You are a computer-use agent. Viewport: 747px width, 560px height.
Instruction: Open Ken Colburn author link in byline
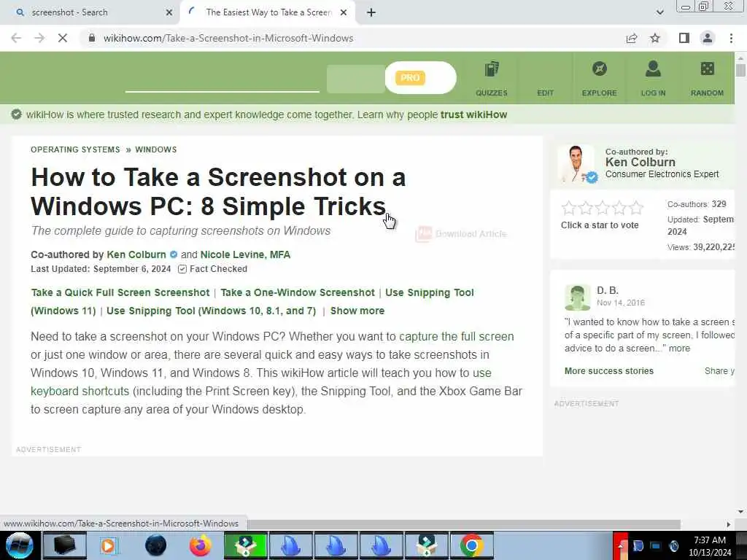[136, 254]
